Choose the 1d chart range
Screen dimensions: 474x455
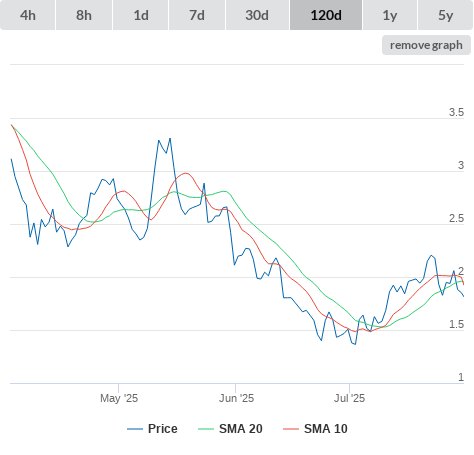pyautogui.click(x=141, y=15)
